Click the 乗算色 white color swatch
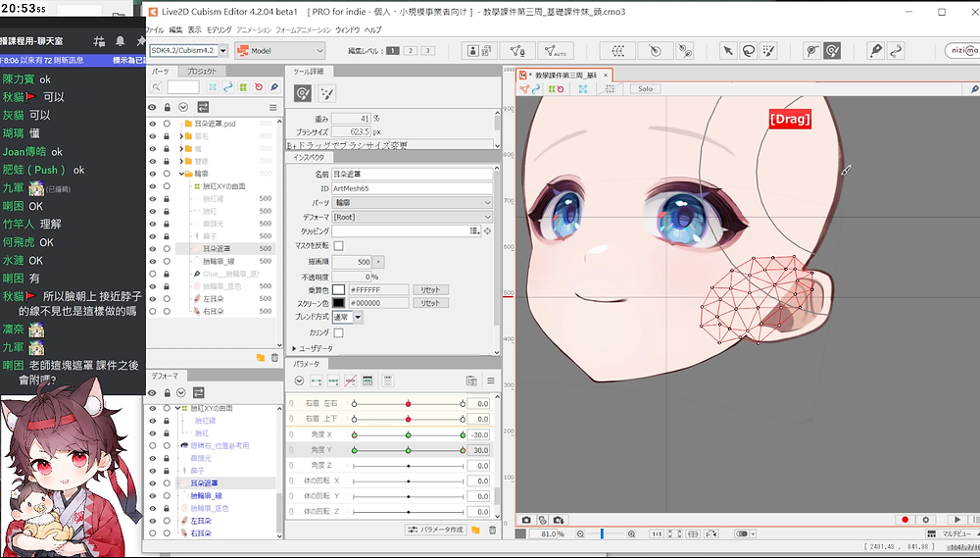 (x=338, y=289)
